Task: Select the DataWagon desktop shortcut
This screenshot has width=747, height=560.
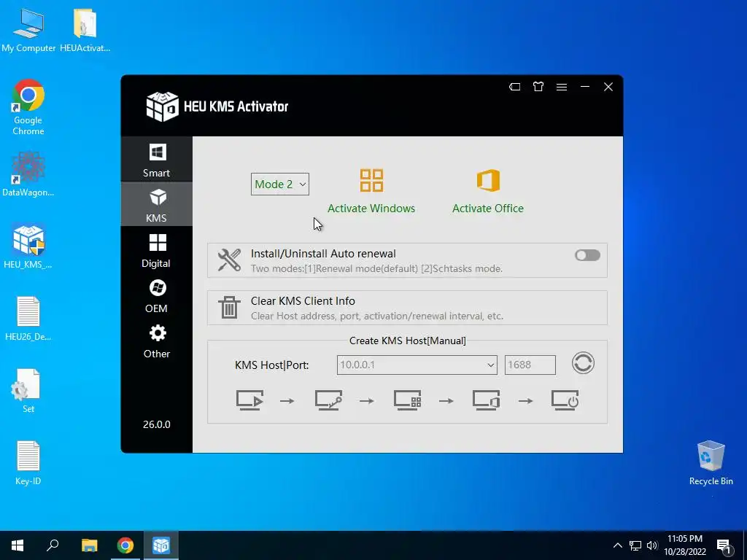Action: 28,174
